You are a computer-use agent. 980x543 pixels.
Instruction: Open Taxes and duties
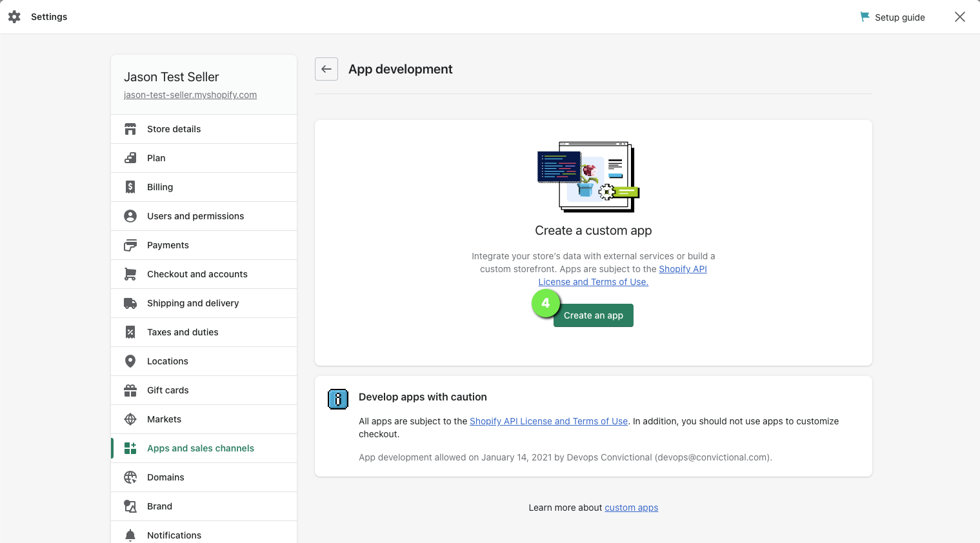point(204,332)
